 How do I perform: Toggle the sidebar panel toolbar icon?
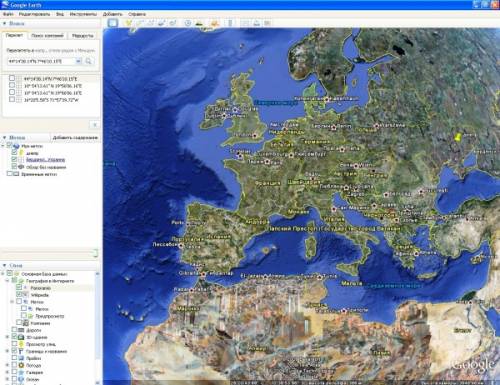tap(113, 23)
